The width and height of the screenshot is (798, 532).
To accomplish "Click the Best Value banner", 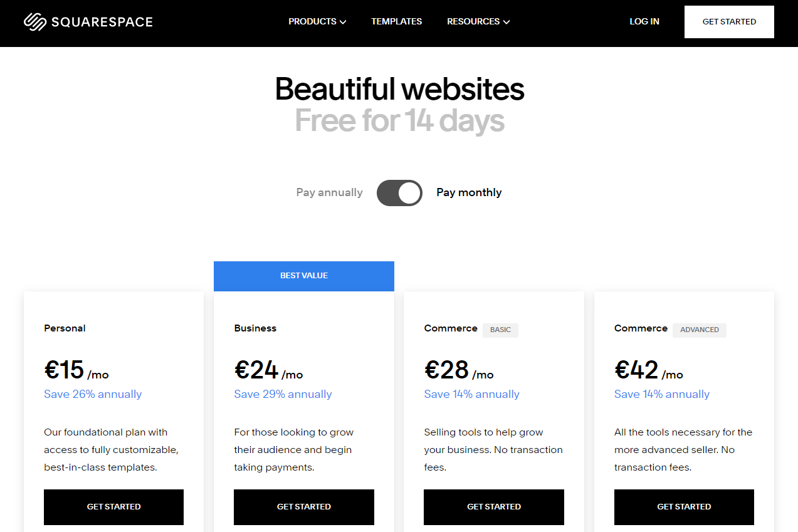I will point(303,276).
